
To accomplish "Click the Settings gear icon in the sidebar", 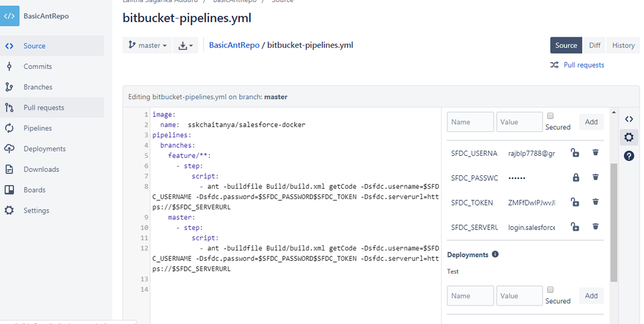I will click(x=9, y=210).
